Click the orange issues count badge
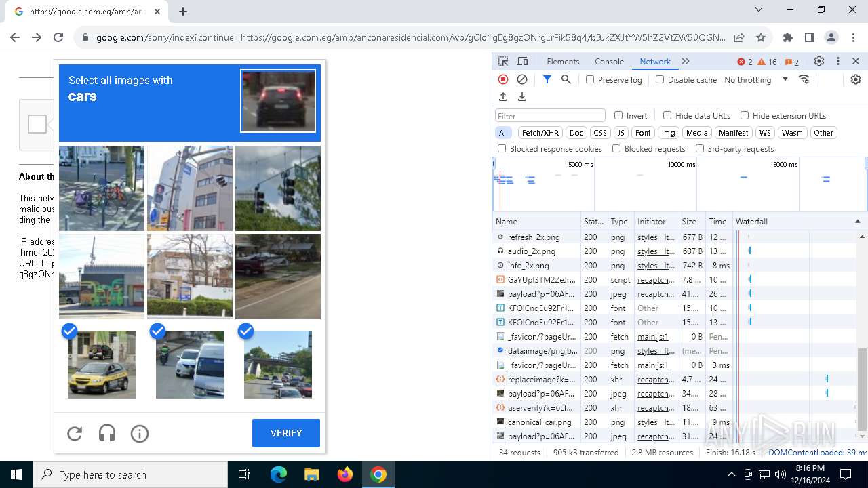Image resolution: width=868 pixels, height=488 pixels. point(791,62)
